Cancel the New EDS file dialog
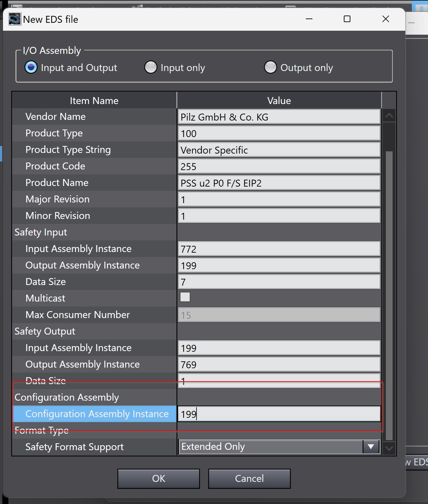Image resolution: width=428 pixels, height=504 pixels. [x=249, y=479]
